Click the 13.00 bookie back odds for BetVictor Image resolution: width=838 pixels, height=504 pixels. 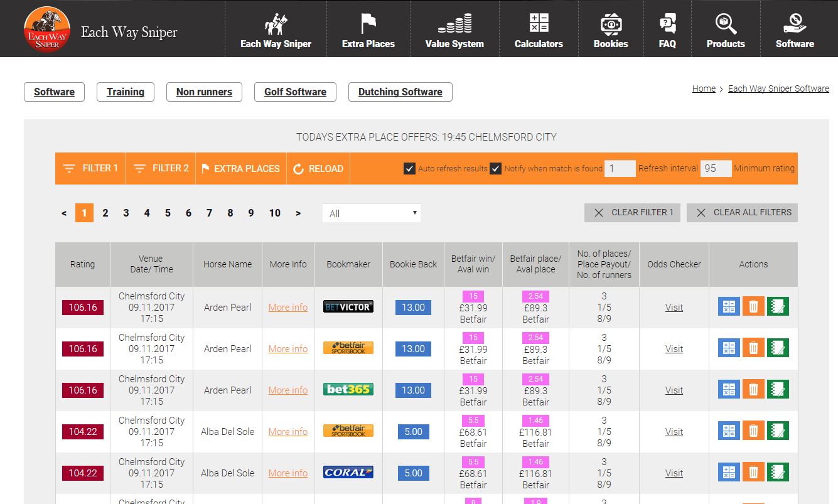click(413, 307)
